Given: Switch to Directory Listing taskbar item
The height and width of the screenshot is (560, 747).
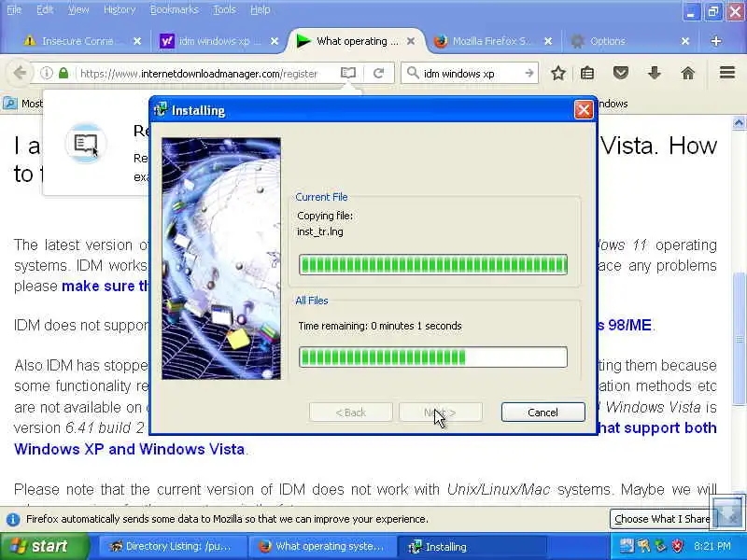Looking at the screenshot, I should pos(173,546).
